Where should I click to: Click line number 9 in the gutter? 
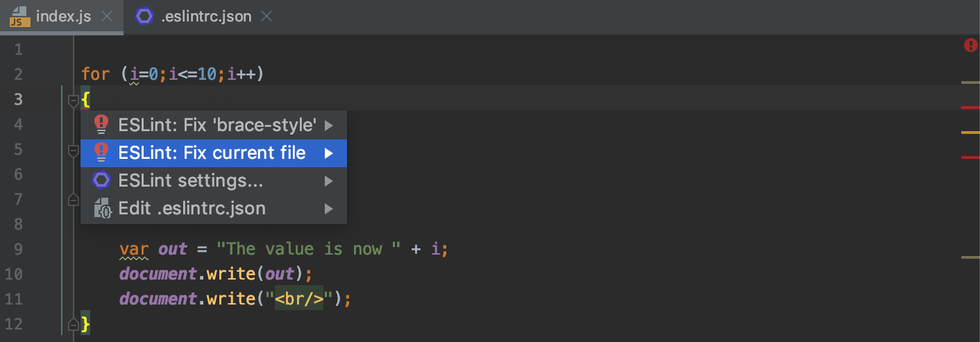(18, 249)
